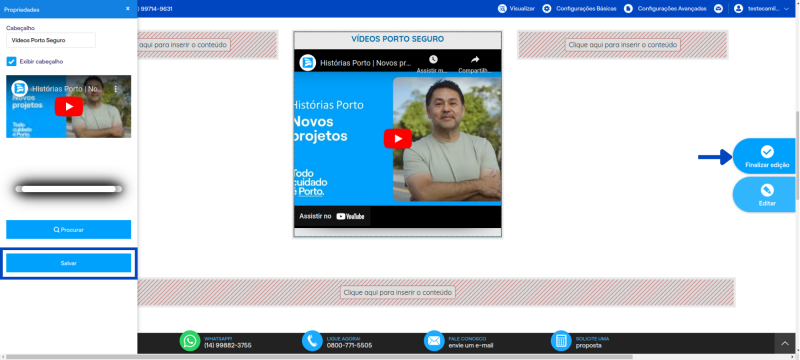Click the WhatsApp icon in footer
800x360 pixels.
point(190,341)
